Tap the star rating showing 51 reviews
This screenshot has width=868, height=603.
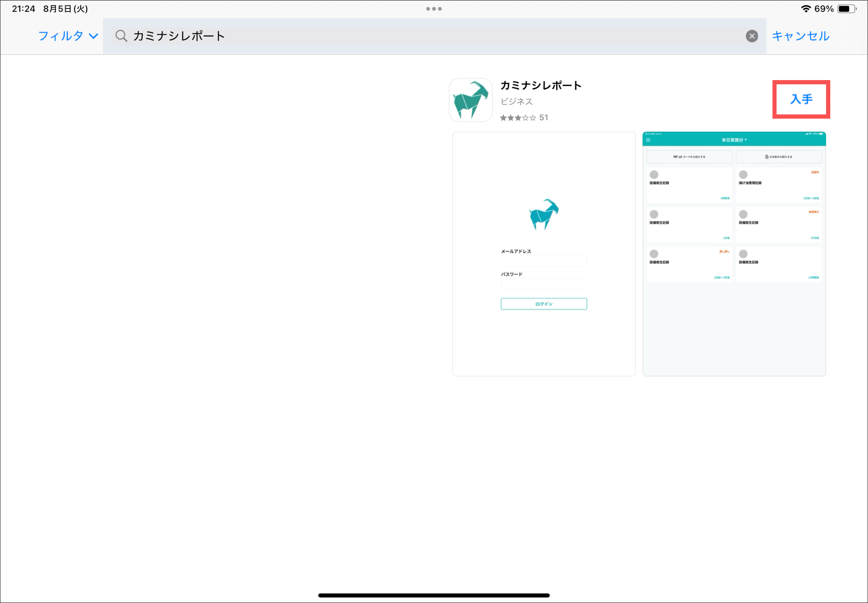click(x=523, y=118)
